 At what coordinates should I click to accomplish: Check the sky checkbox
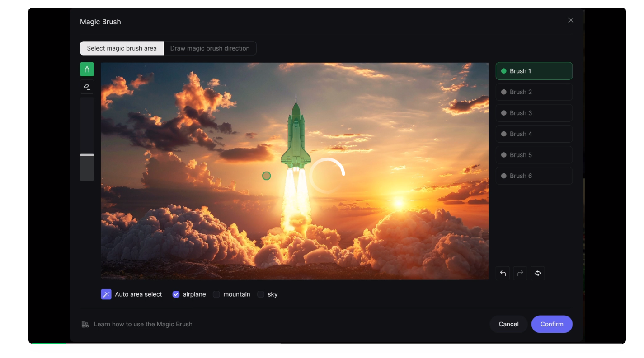(261, 294)
